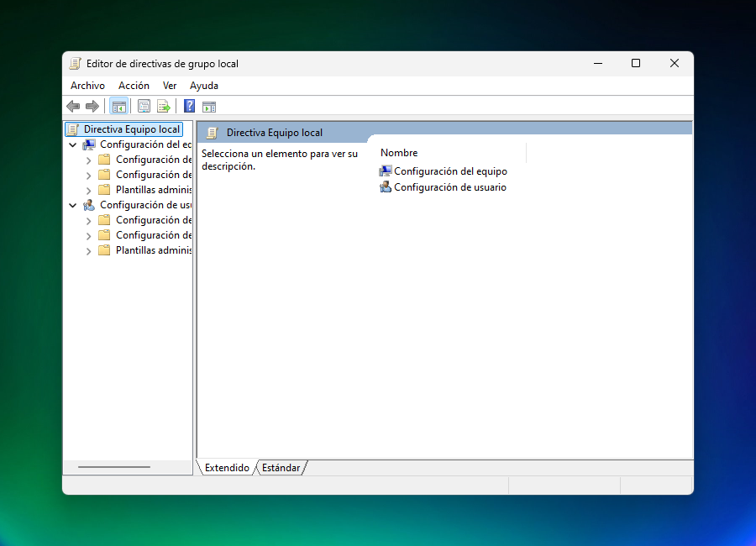Screen dimensions: 756x546
Task: Minimize the Editor de directivas window
Action: (598, 63)
